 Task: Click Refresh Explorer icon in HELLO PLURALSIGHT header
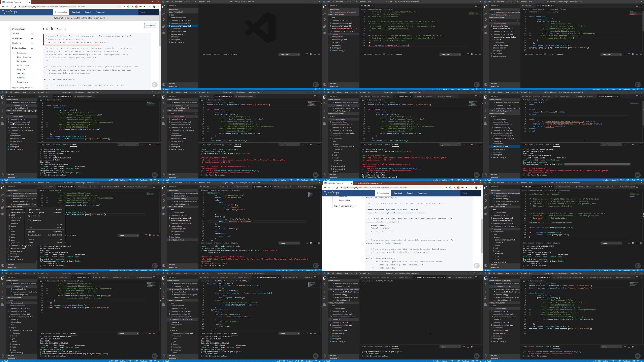[32, 111]
